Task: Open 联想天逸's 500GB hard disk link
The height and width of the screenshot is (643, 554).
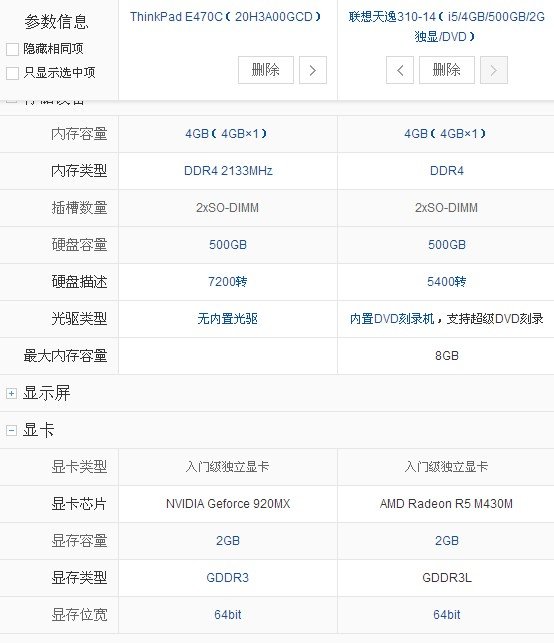Action: [x=447, y=245]
